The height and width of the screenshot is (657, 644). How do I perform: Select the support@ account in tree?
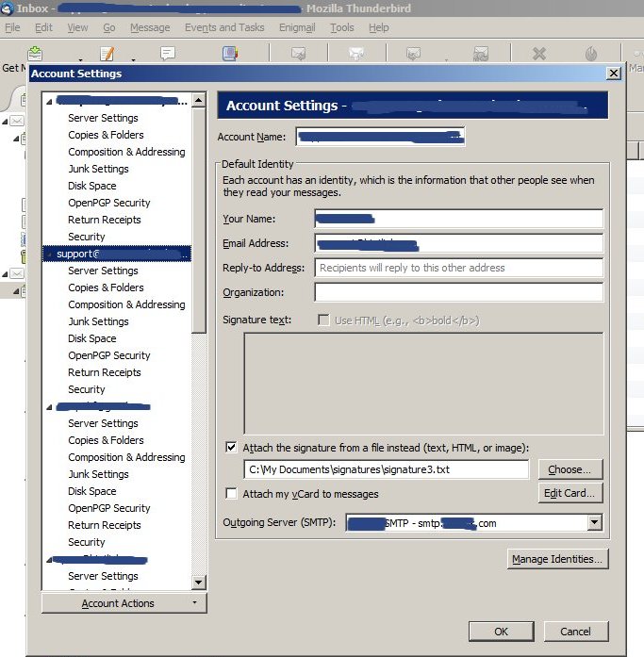(x=117, y=254)
